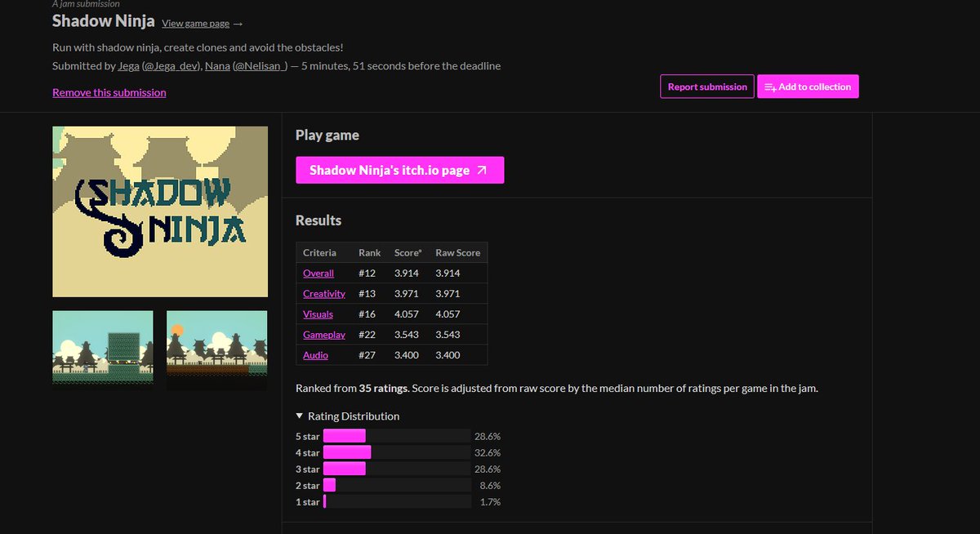Click the Add to collection button

pyautogui.click(x=808, y=87)
